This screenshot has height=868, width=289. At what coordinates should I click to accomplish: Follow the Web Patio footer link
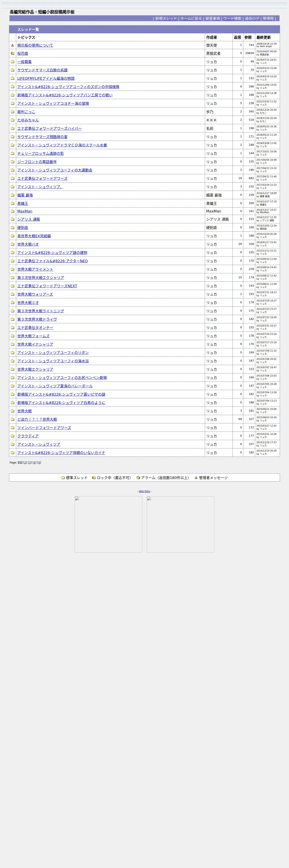pyautogui.click(x=144, y=491)
